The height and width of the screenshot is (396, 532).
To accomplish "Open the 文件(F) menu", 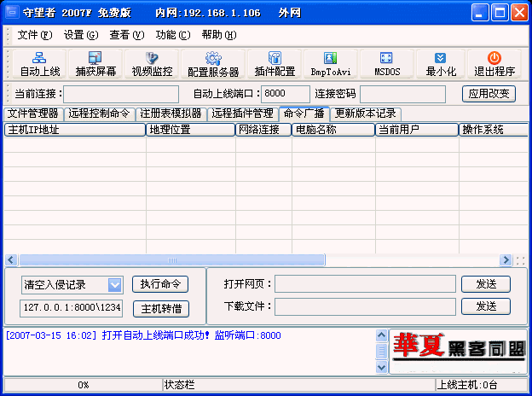I will tap(34, 35).
